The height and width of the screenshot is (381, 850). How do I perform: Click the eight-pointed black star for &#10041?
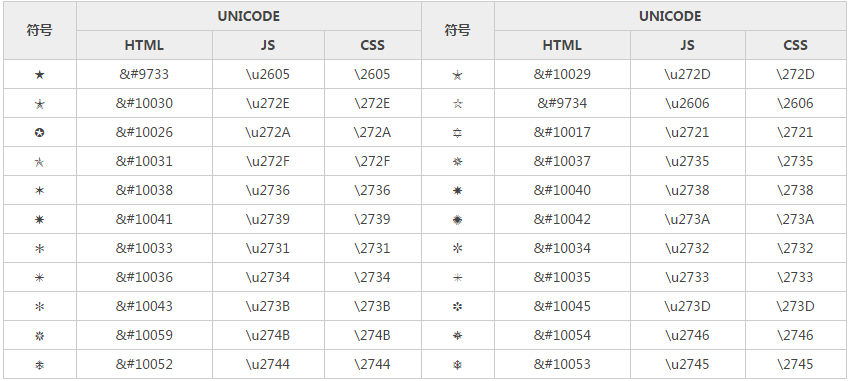[x=39, y=219]
